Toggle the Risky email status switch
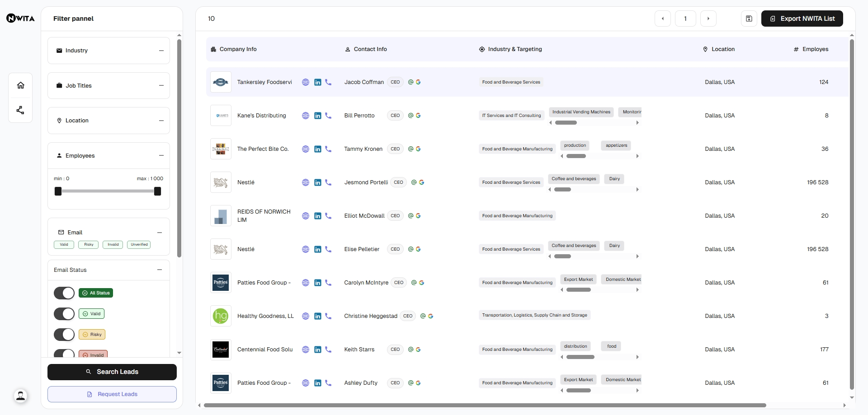Screen dimensions: 868x415 click(x=64, y=335)
